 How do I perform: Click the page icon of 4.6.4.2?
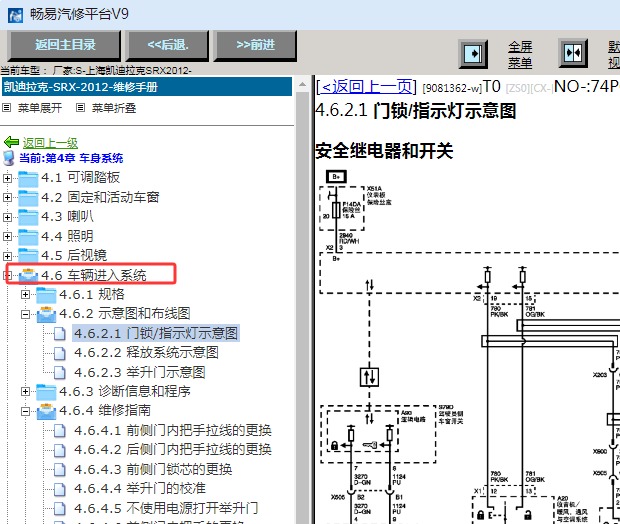click(59, 450)
